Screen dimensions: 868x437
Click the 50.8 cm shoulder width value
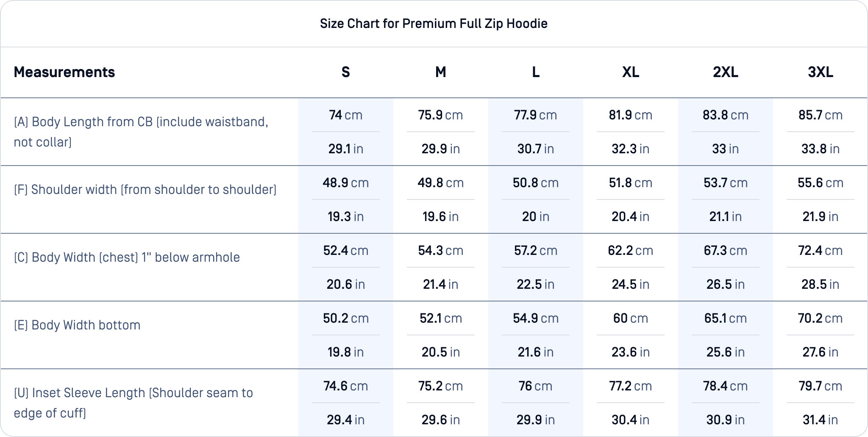click(x=535, y=183)
